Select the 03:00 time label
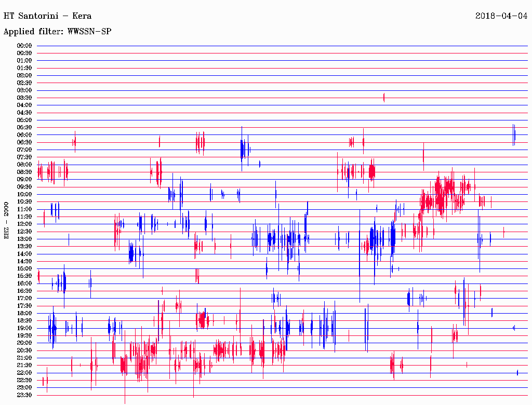 pos(24,90)
